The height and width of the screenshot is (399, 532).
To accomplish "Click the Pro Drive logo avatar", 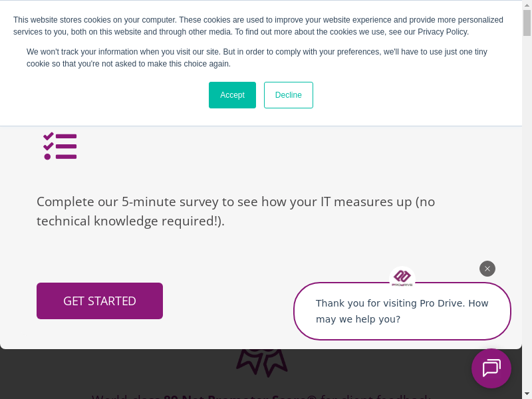I will coord(402,277).
